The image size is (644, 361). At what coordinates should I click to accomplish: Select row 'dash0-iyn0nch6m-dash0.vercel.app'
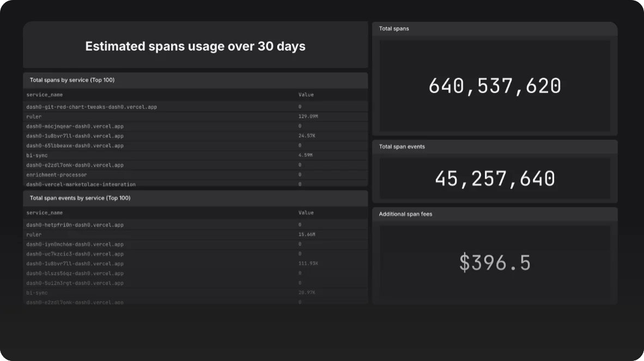point(196,244)
